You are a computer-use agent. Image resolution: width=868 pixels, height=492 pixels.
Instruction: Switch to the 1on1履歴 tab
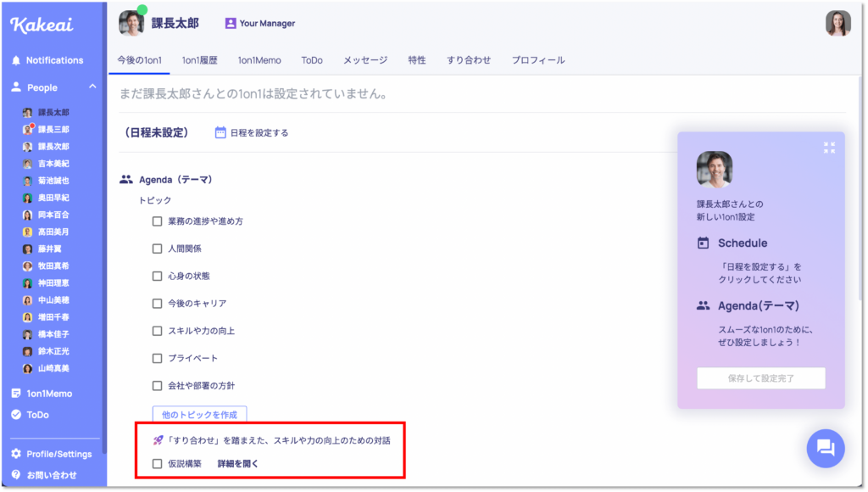[200, 60]
